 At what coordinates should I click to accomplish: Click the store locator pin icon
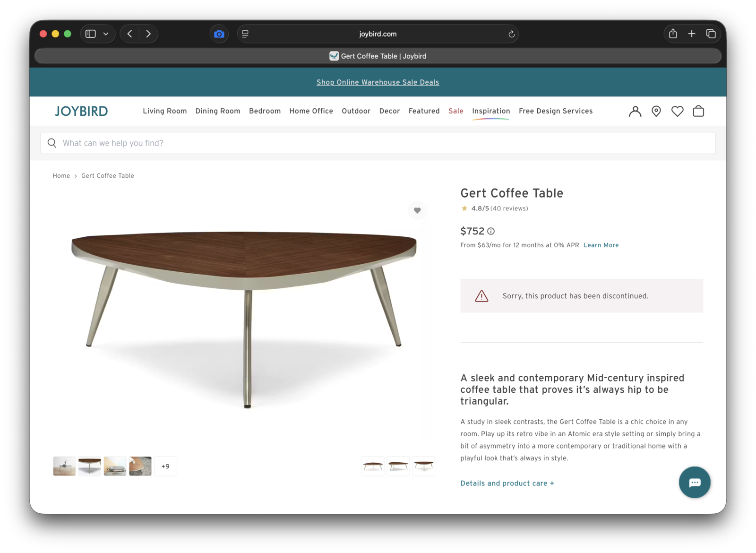(x=656, y=111)
